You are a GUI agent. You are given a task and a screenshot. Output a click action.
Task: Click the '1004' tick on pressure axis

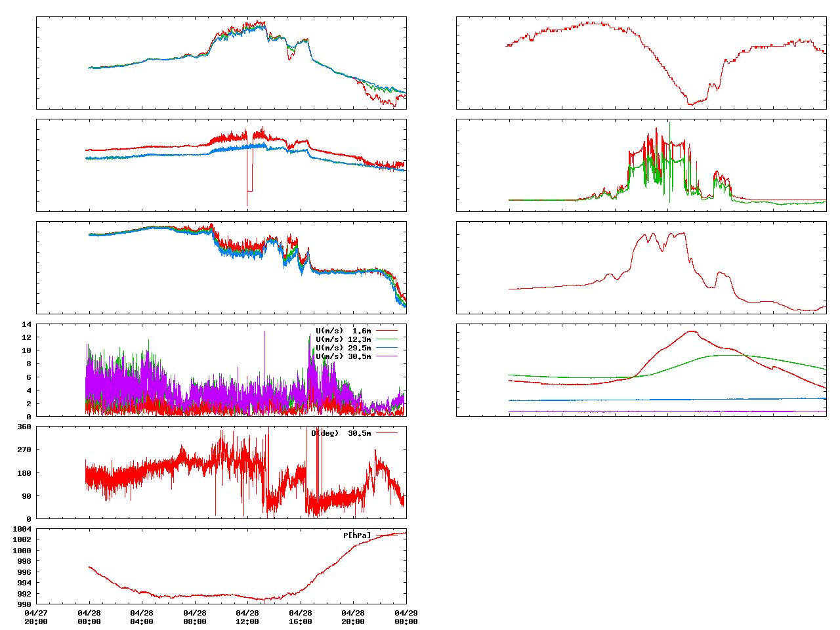pos(22,529)
